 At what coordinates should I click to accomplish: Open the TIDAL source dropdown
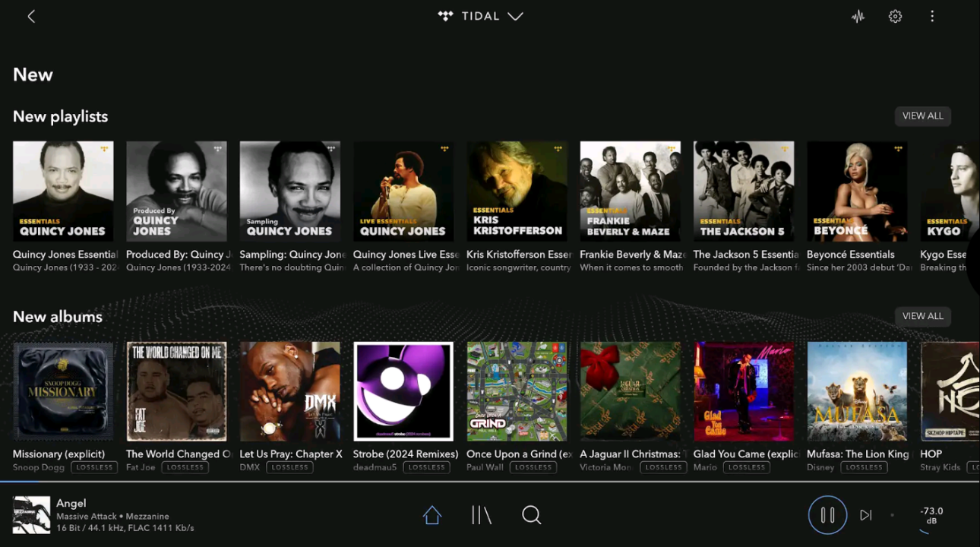click(481, 16)
